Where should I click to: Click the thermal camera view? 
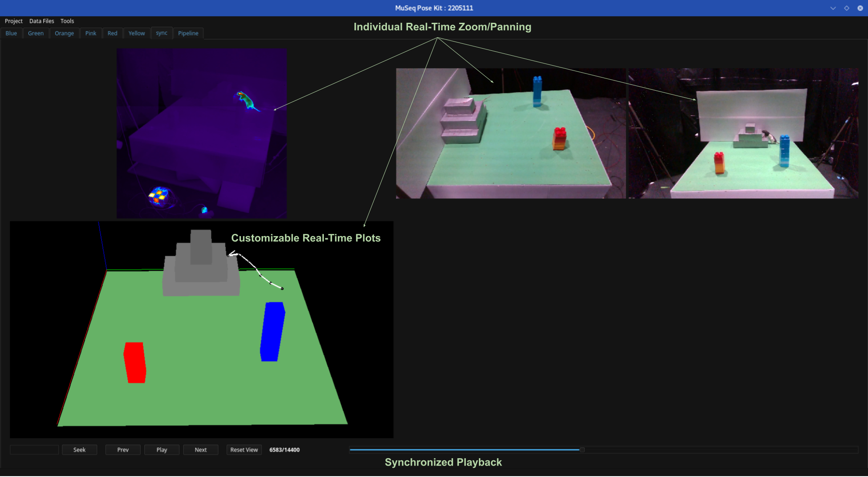tap(202, 133)
